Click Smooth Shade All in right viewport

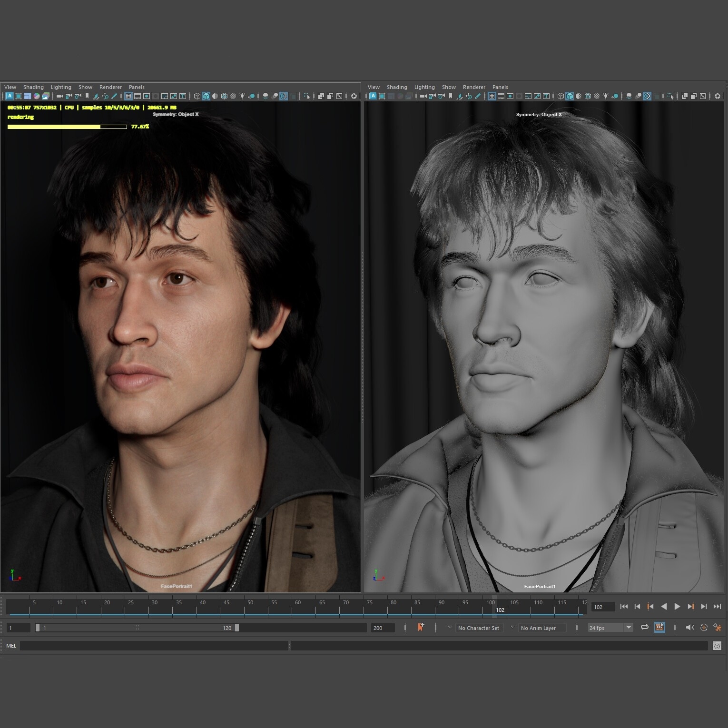pyautogui.click(x=570, y=96)
